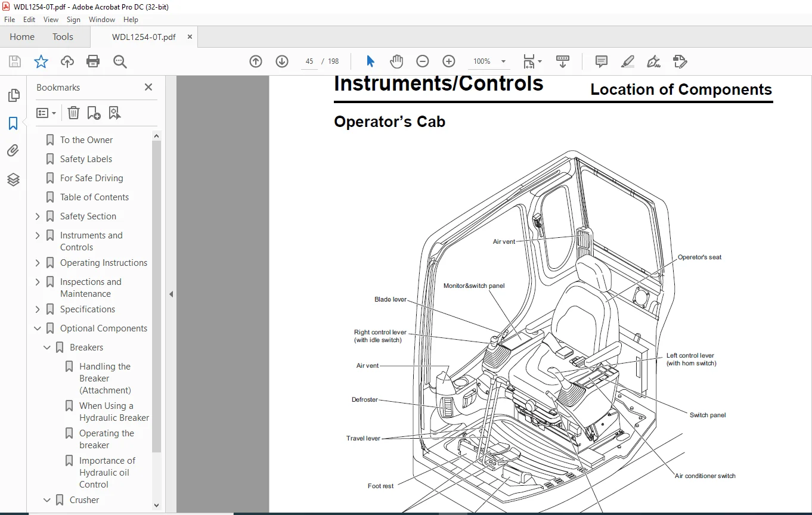Select the highlight text pen tool
The height and width of the screenshot is (515, 812).
coord(627,61)
